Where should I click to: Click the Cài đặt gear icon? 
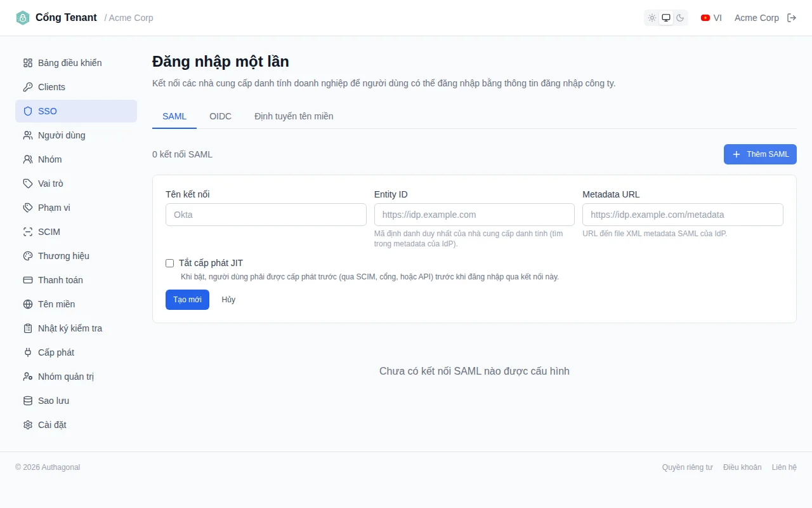click(x=28, y=425)
